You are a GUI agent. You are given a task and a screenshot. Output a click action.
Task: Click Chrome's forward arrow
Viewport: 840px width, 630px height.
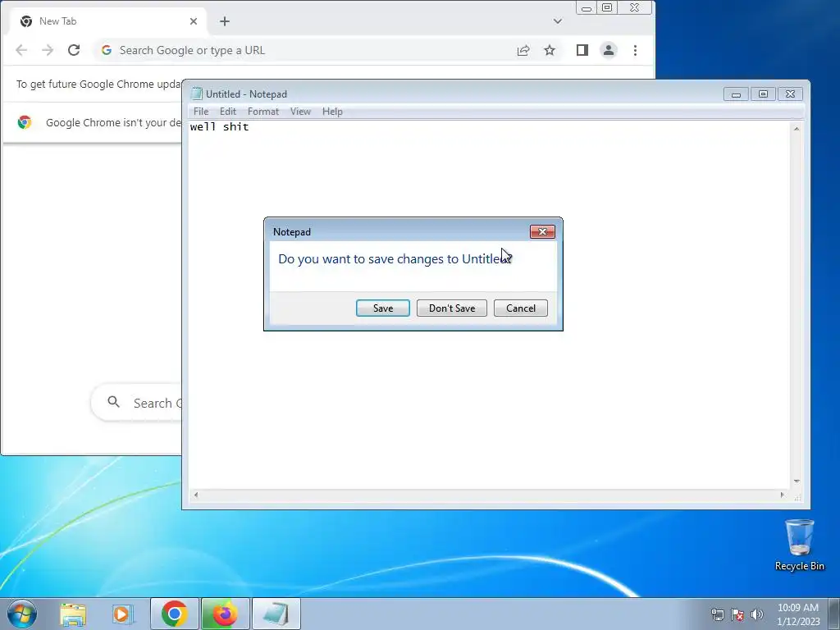[x=48, y=50]
